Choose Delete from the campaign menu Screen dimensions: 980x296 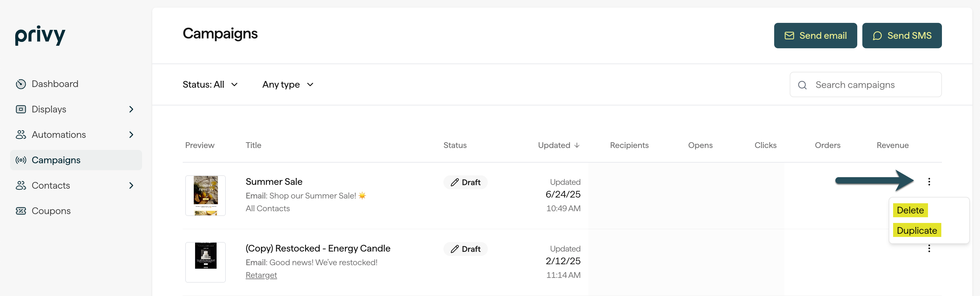click(x=910, y=210)
